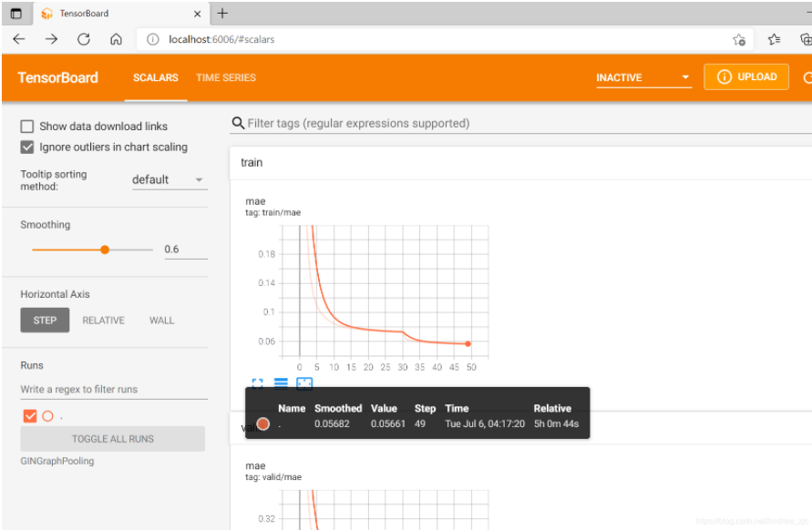Viewport: 812px width, 530px height.
Task: Click the GINGraphPooling log directory text
Action: [57, 461]
